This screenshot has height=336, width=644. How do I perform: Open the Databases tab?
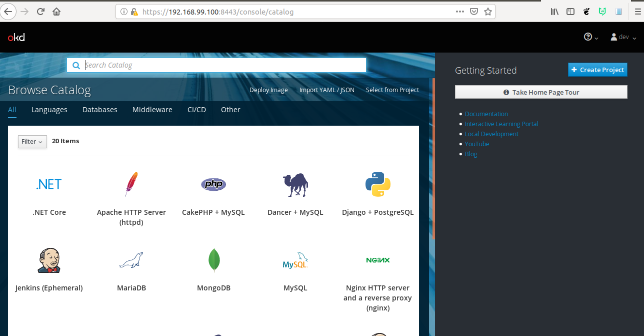(100, 110)
